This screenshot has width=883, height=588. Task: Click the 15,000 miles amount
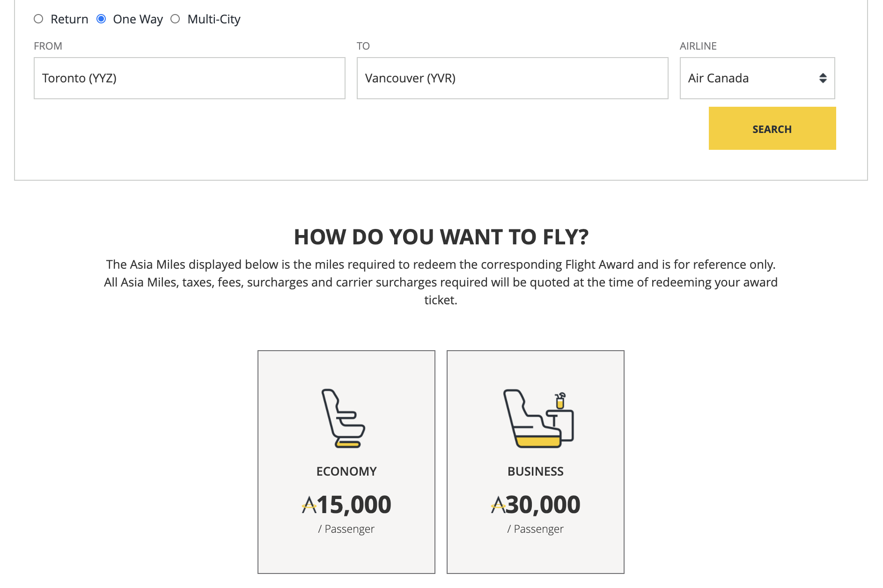[x=354, y=505]
